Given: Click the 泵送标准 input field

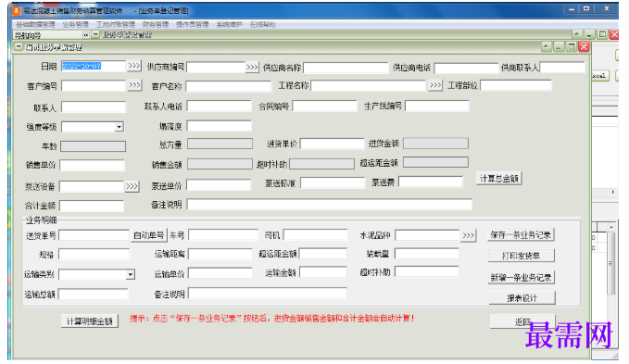Looking at the screenshot, I should (x=333, y=182).
